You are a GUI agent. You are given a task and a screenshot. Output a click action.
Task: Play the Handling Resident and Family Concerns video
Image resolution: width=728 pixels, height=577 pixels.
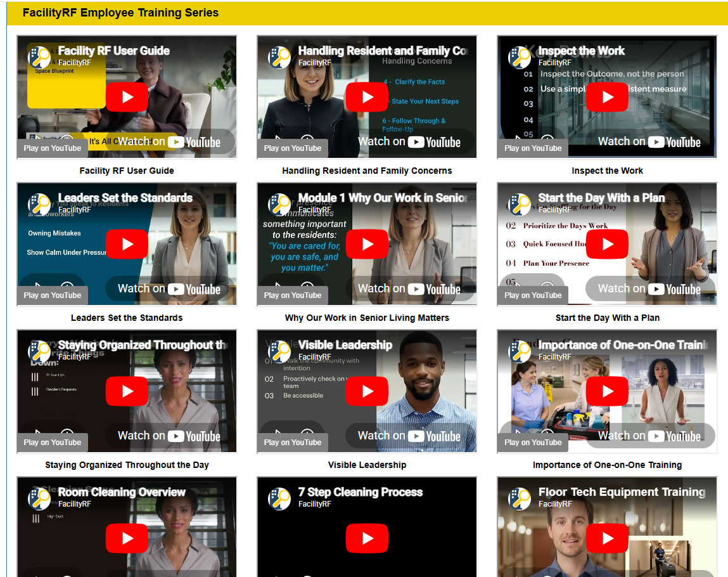(367, 96)
